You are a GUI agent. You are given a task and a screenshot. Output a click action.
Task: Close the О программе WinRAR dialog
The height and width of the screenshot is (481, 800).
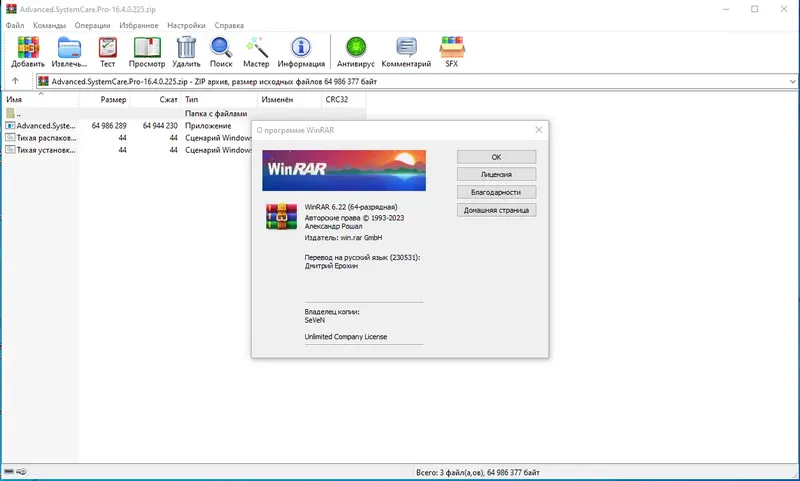539,130
